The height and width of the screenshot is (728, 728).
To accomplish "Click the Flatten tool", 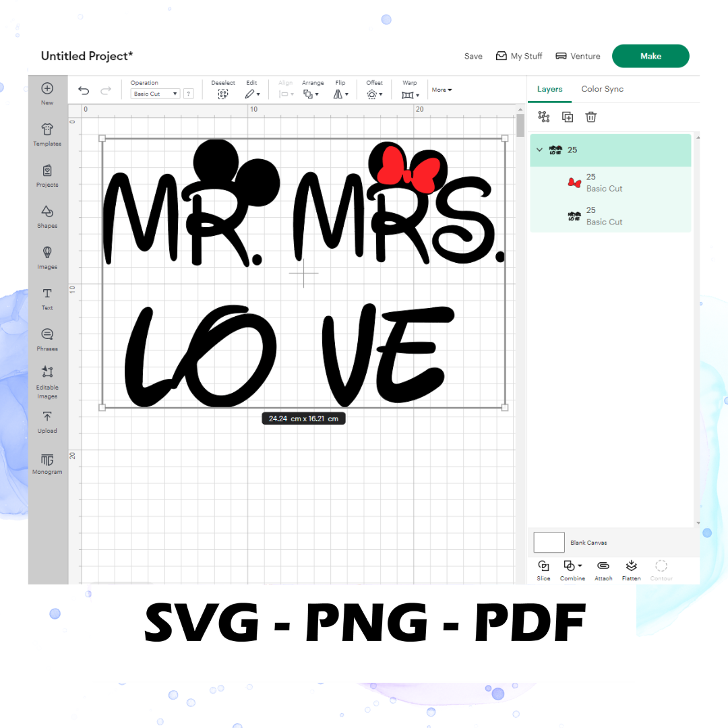I will pos(631,570).
